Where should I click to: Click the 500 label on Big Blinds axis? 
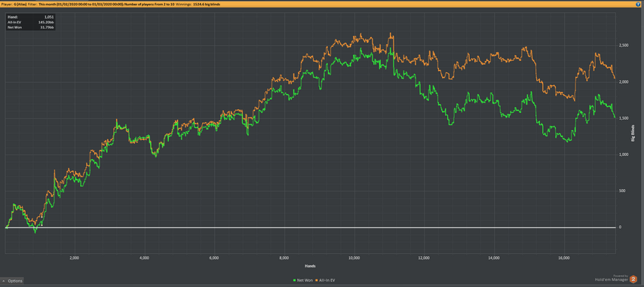pyautogui.click(x=622, y=191)
